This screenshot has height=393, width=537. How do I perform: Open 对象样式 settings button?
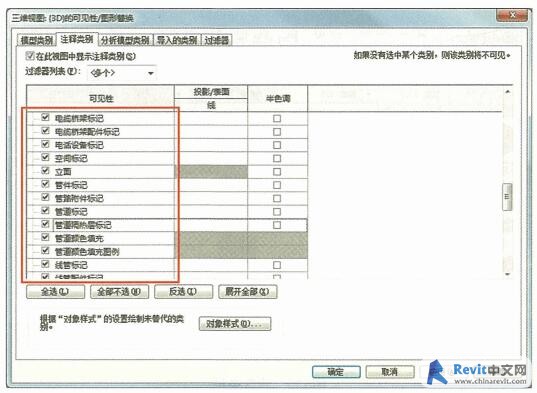(x=235, y=324)
